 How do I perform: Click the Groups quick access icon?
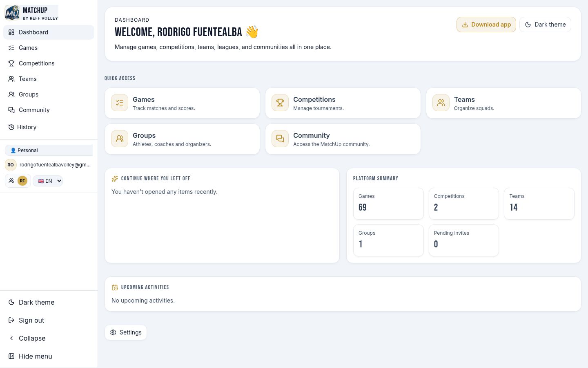click(120, 139)
